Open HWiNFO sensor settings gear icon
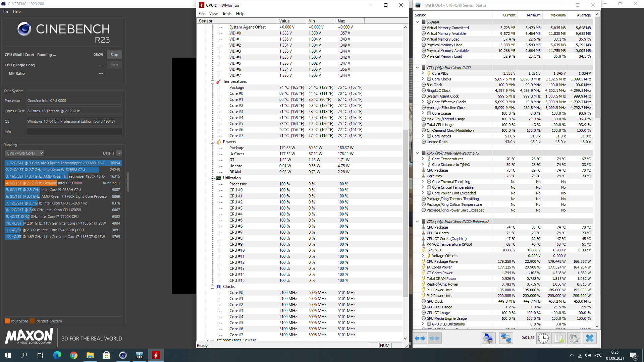Screen dimensions: 644x362 coord(574,338)
